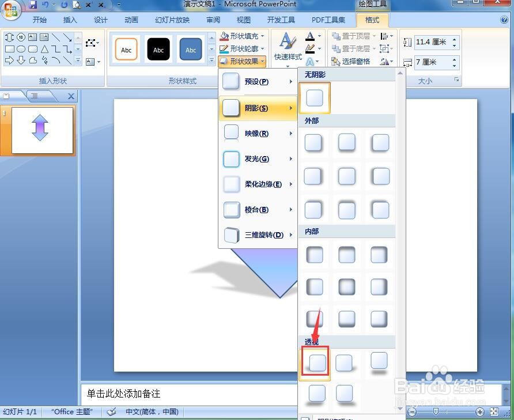This screenshot has height=420, width=514.
Task: Apply blue Abc shape style
Action: coord(191,50)
